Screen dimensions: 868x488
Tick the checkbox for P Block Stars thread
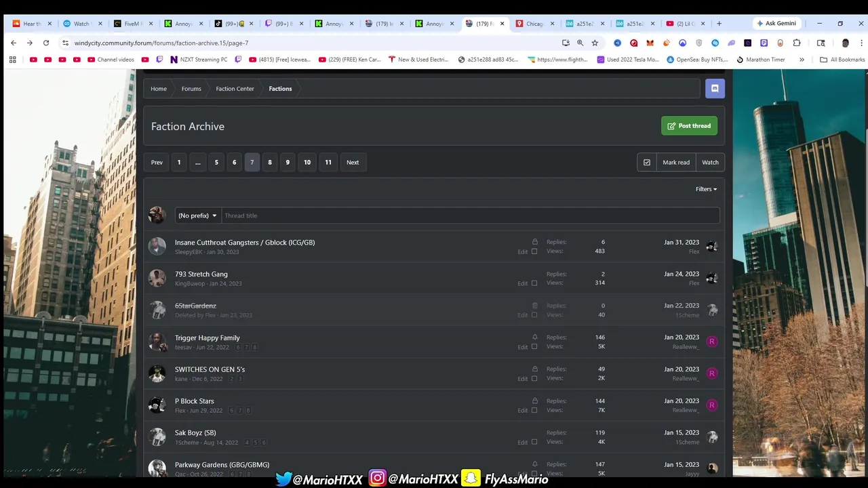pos(534,410)
